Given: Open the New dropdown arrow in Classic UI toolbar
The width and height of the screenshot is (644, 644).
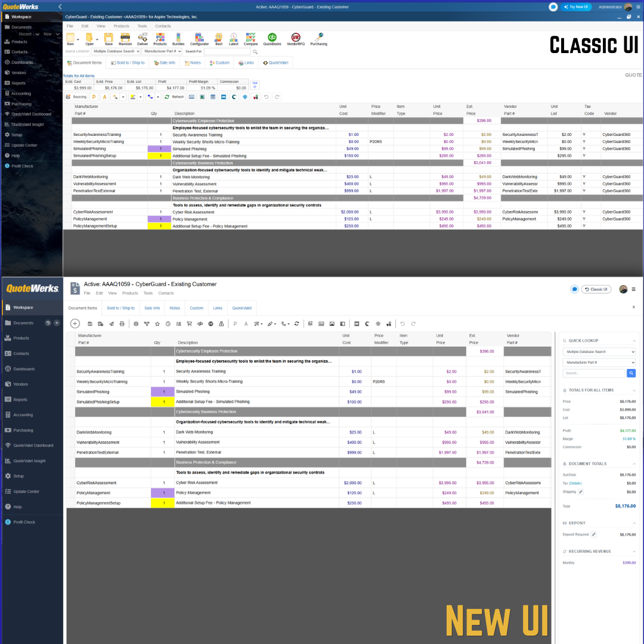Looking at the screenshot, I should pyautogui.click(x=78, y=40).
